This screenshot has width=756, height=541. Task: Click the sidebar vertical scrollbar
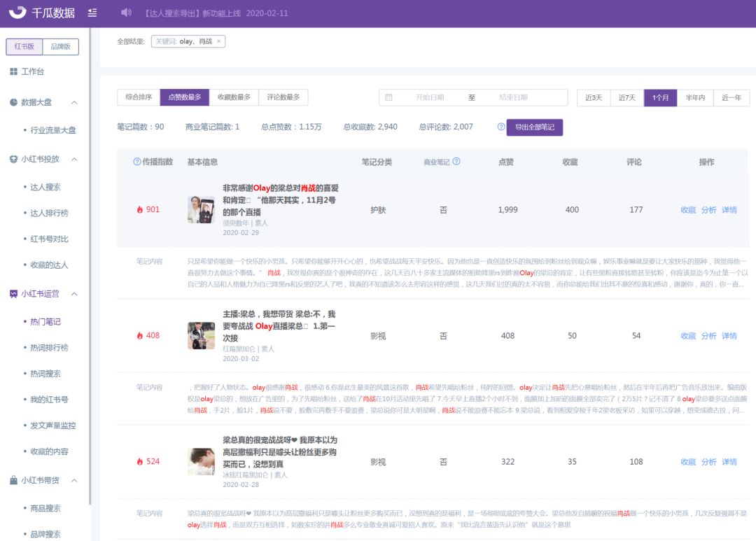click(90, 265)
